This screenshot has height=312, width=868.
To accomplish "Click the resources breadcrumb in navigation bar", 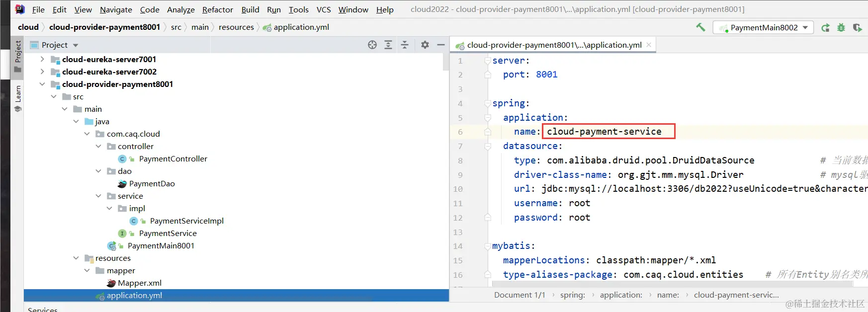I will pyautogui.click(x=236, y=27).
